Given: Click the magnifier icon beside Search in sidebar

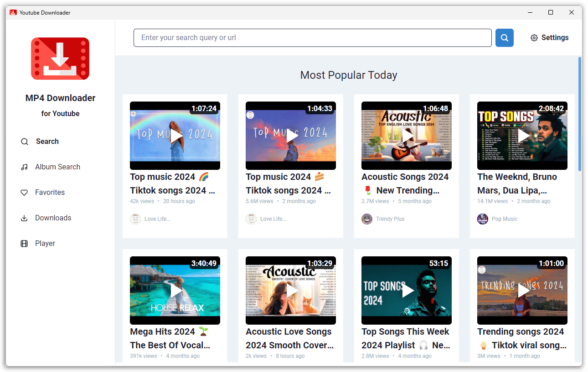Looking at the screenshot, I should [x=25, y=142].
